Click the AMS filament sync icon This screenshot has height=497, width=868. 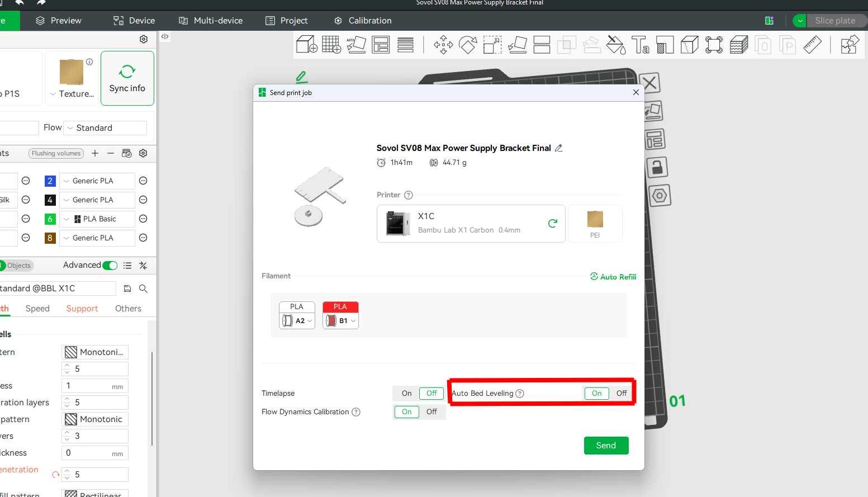pyautogui.click(x=127, y=153)
